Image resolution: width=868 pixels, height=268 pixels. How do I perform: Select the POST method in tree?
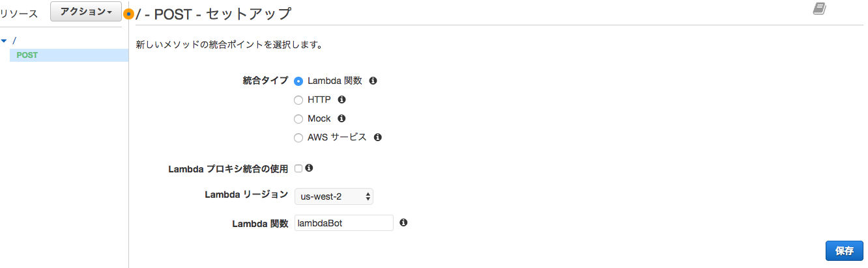pyautogui.click(x=27, y=55)
